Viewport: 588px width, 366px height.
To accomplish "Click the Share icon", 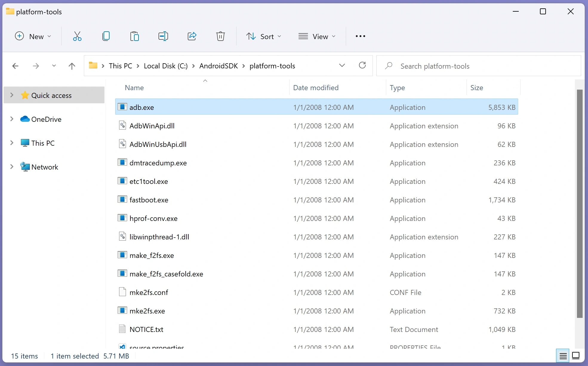I will pyautogui.click(x=192, y=36).
